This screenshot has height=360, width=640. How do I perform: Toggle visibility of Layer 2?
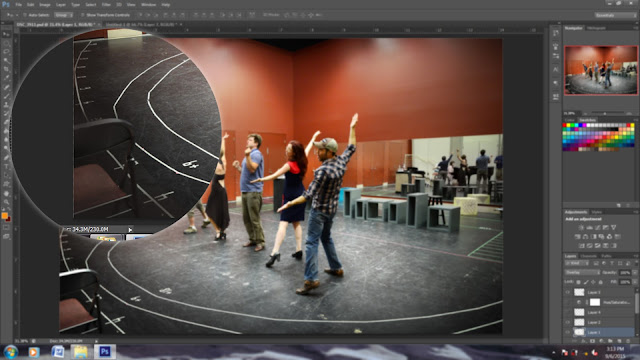tap(568, 322)
